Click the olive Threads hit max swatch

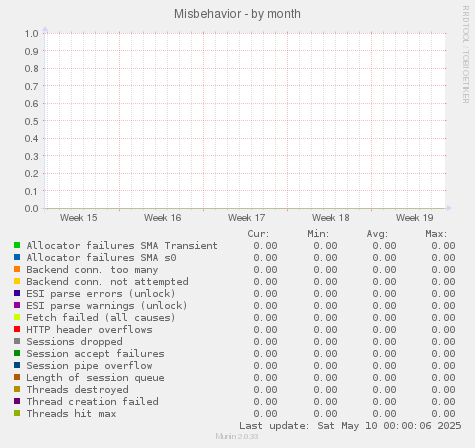click(17, 413)
